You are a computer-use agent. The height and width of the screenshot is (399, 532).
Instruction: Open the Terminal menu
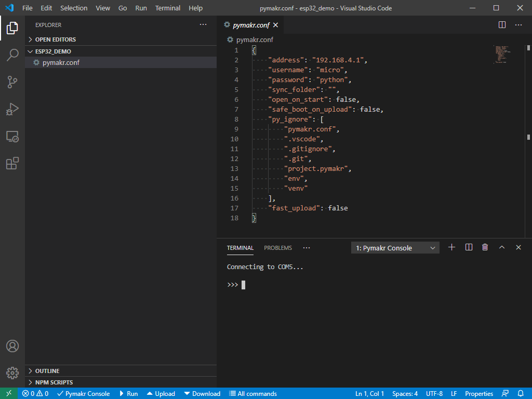click(168, 8)
